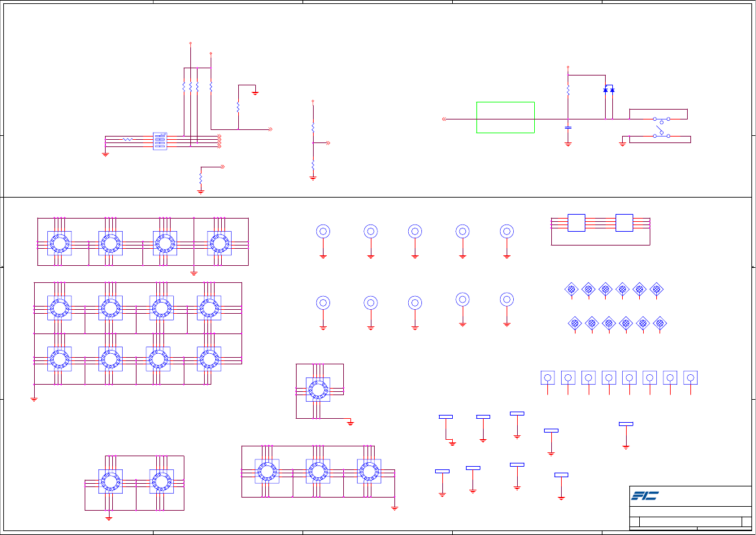
Task: Select the resistor directly above the capacitor
Action: (568, 90)
